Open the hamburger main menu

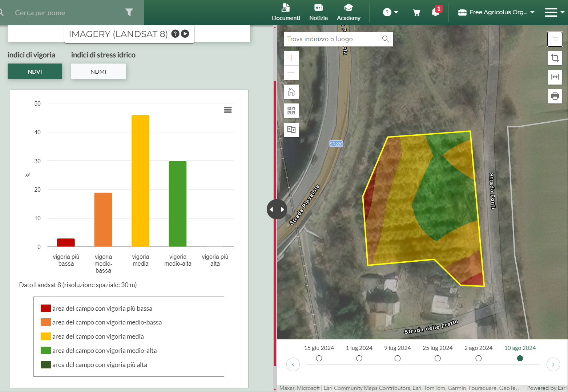(x=554, y=12)
